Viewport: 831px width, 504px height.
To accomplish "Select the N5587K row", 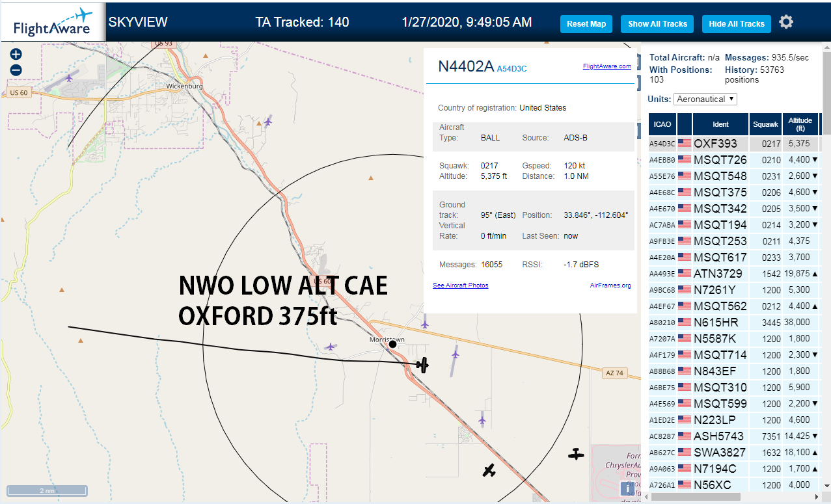I will (733, 338).
